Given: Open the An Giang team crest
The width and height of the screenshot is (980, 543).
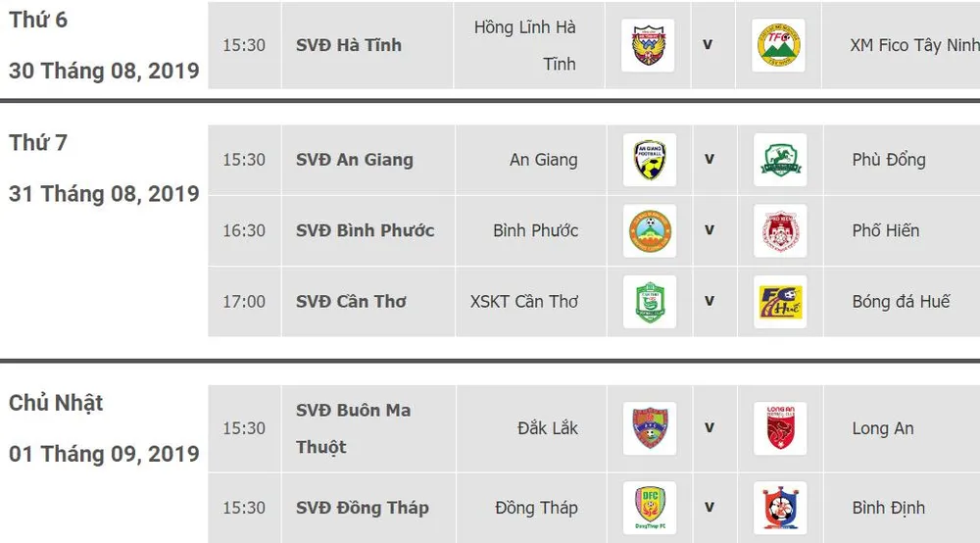Looking at the screenshot, I should pyautogui.click(x=649, y=160).
